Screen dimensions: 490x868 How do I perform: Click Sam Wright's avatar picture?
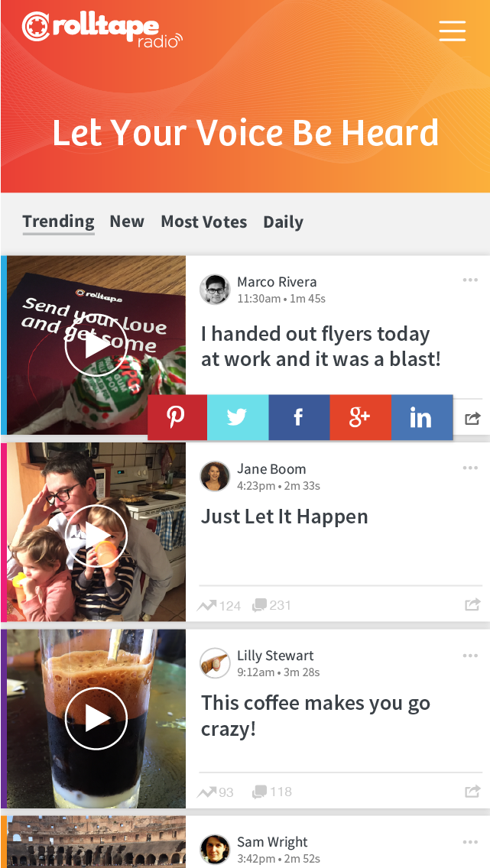215,850
